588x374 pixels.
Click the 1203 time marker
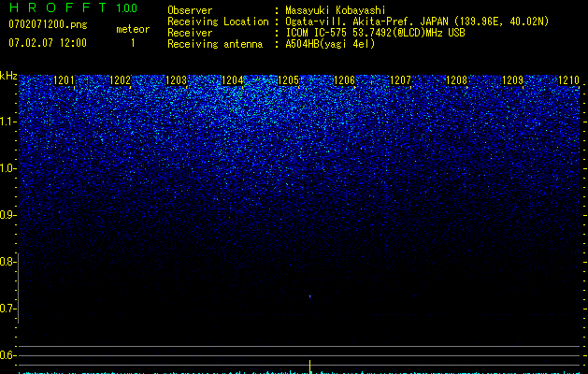pos(177,80)
